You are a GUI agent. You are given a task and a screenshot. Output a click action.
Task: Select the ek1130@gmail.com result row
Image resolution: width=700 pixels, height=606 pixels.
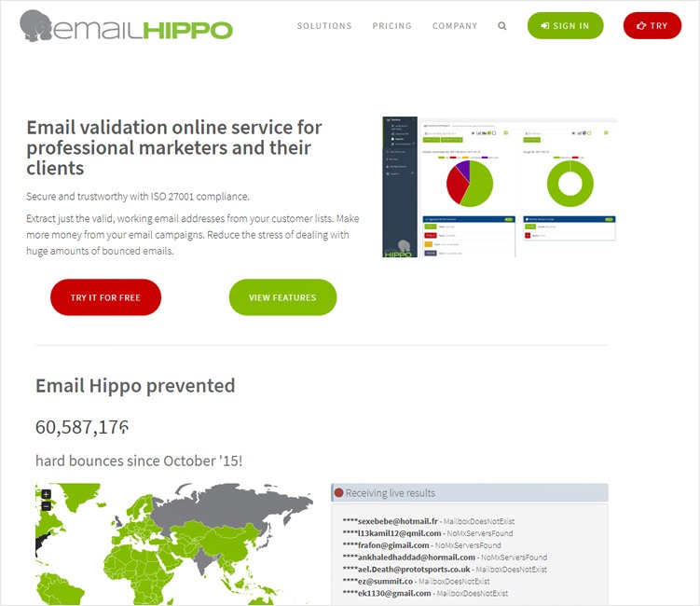(x=425, y=594)
